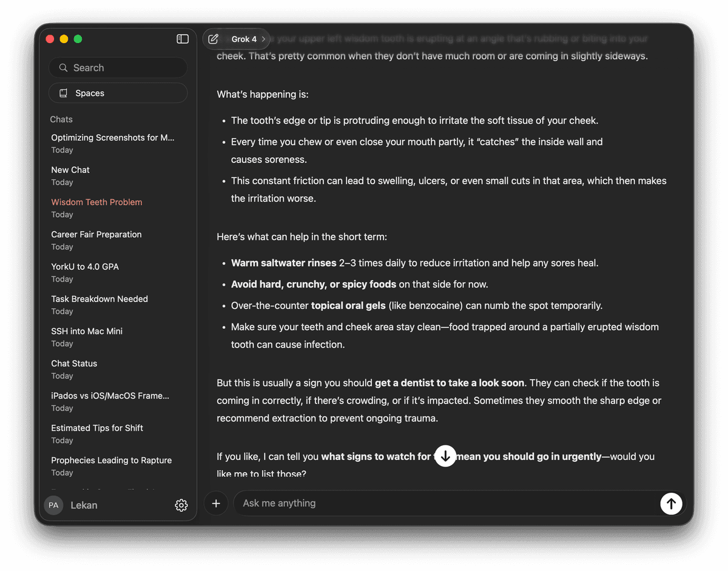Click the plus attachment button
The height and width of the screenshot is (571, 728).
coord(216,503)
